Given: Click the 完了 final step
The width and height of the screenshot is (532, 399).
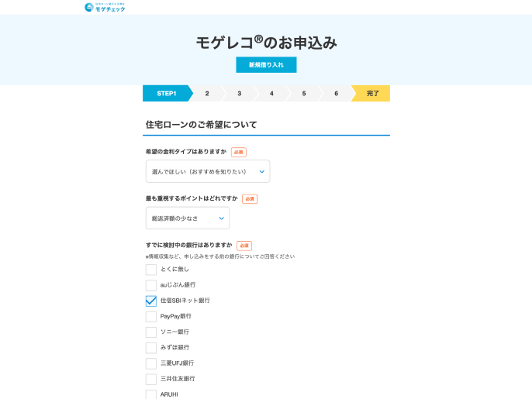Looking at the screenshot, I should tap(372, 94).
